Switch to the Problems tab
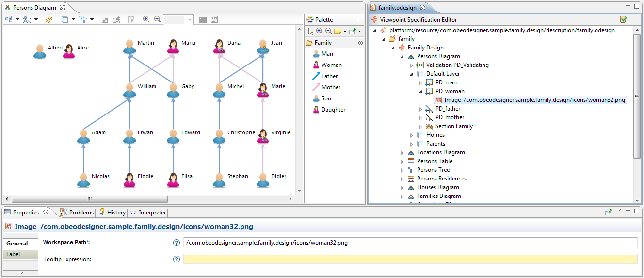 [77, 213]
